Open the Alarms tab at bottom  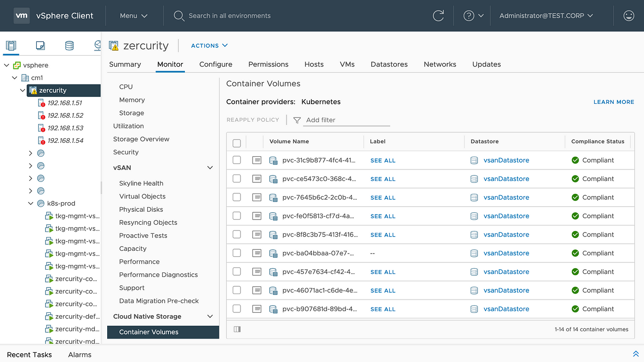pos(80,355)
